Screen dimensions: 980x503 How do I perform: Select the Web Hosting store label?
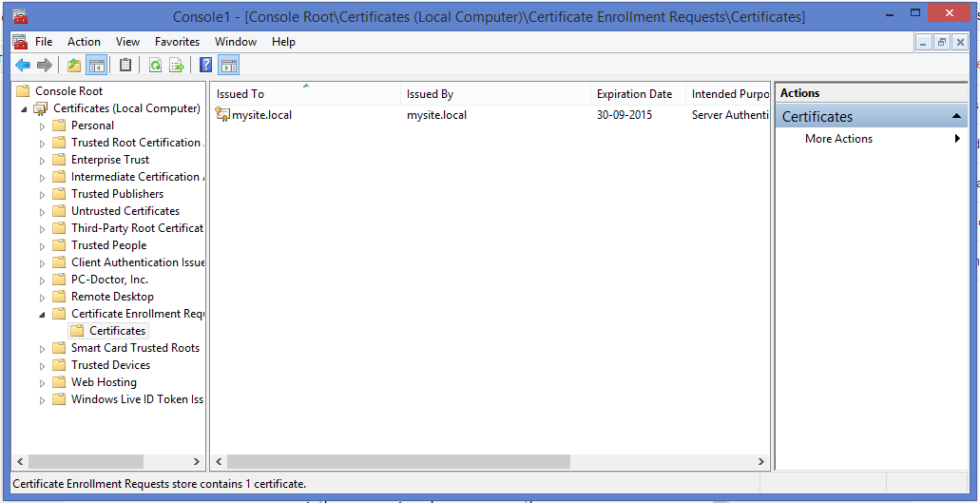pyautogui.click(x=104, y=382)
